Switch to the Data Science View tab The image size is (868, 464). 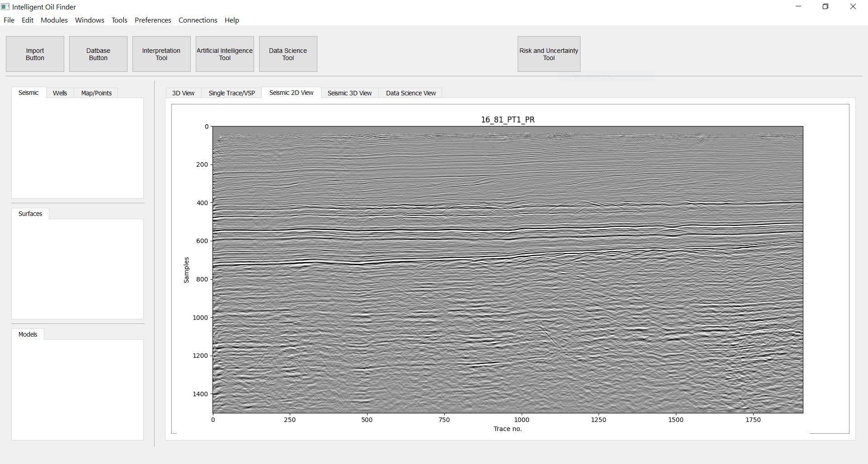tap(411, 93)
